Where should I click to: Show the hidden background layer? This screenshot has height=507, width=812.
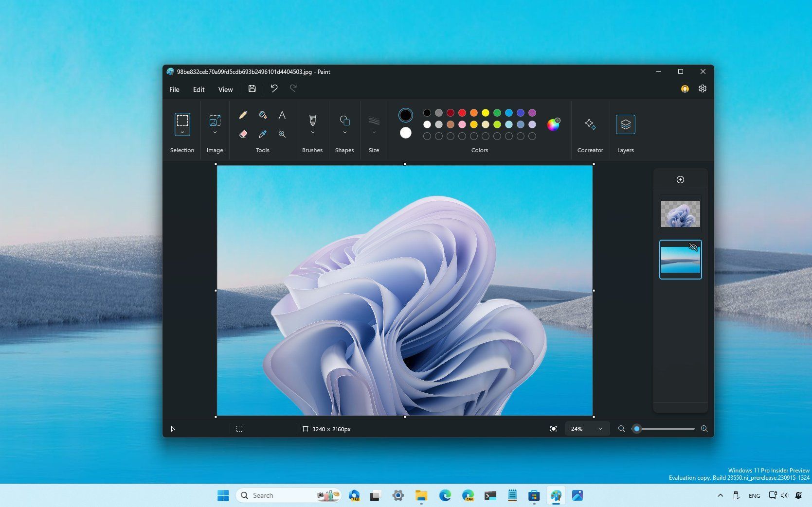pos(693,247)
